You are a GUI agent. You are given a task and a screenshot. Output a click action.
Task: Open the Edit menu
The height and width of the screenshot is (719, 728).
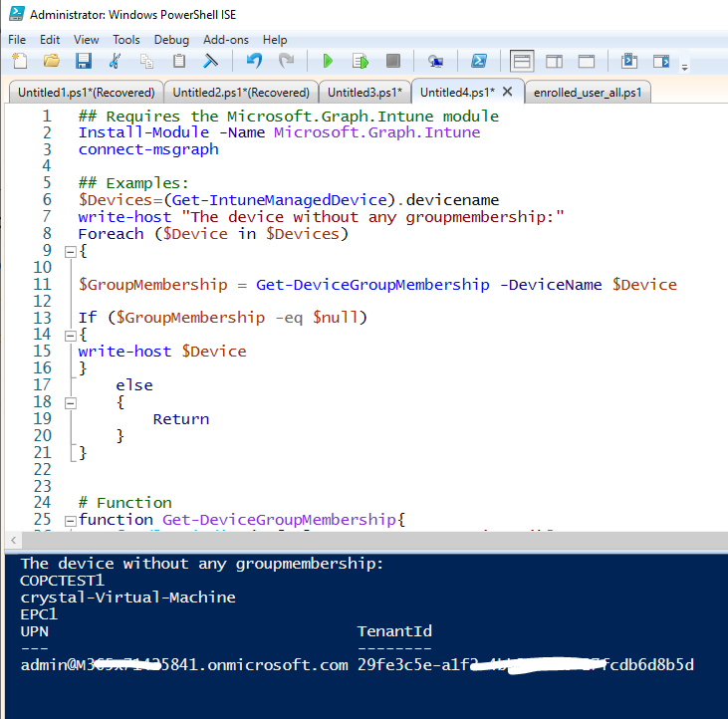[50, 40]
